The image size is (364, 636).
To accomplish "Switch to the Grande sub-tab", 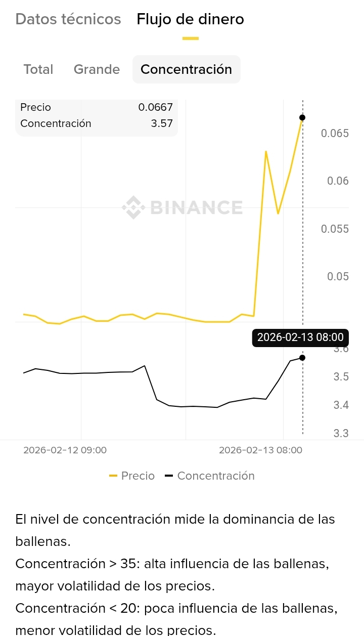I will (x=97, y=69).
